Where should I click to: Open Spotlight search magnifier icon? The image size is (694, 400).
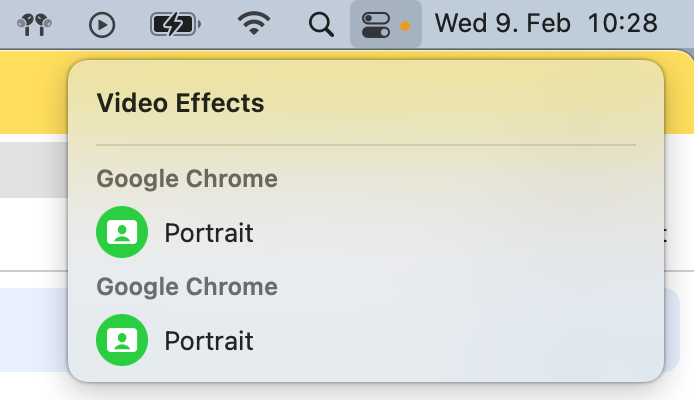(321, 24)
